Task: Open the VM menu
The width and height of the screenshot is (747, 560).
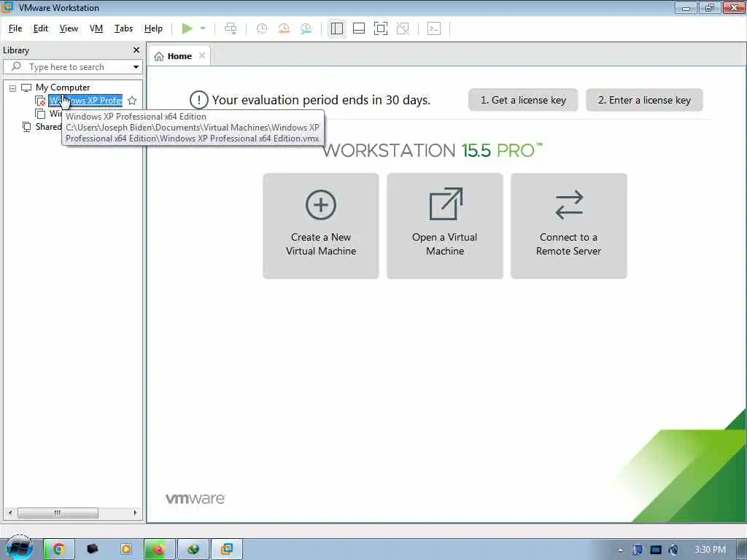Action: pos(96,28)
